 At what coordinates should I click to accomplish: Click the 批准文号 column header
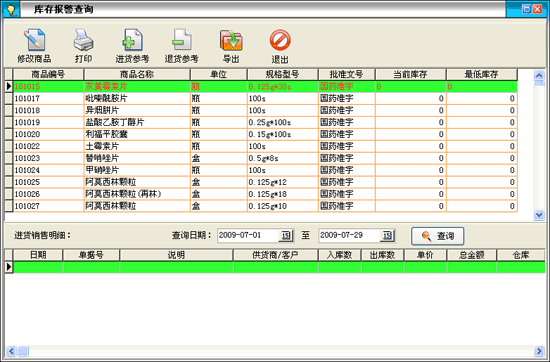click(347, 74)
